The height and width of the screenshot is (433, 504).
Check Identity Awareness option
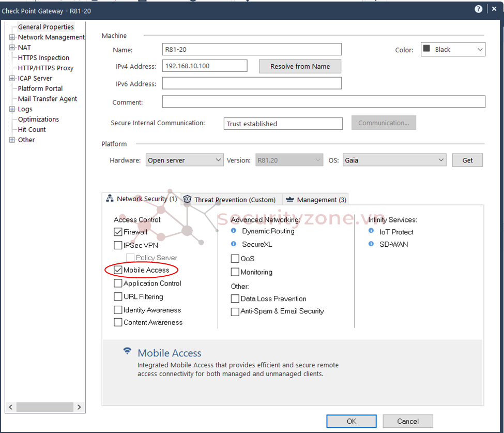point(118,310)
